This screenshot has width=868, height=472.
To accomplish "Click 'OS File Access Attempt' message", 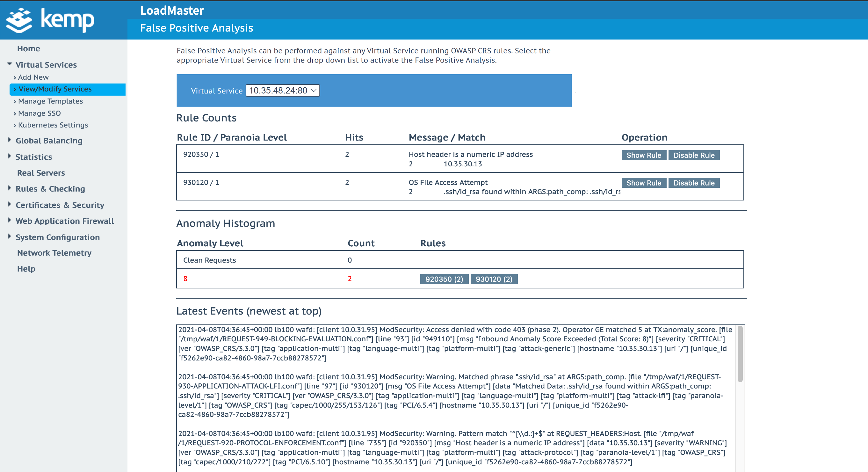I will point(448,182).
